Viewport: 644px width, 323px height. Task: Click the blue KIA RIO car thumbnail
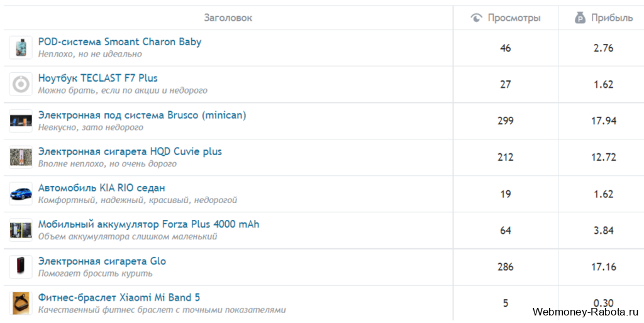click(x=21, y=194)
